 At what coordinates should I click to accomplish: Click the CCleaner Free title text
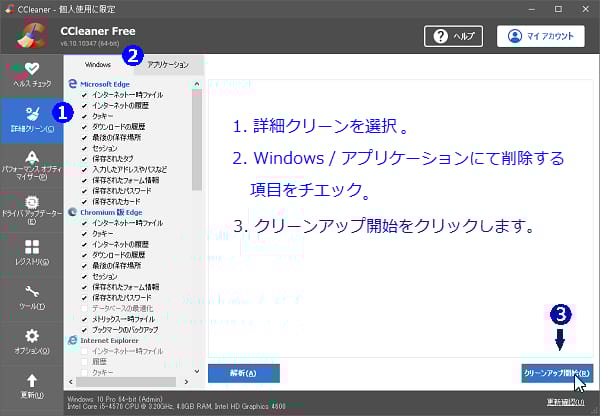pyautogui.click(x=98, y=31)
